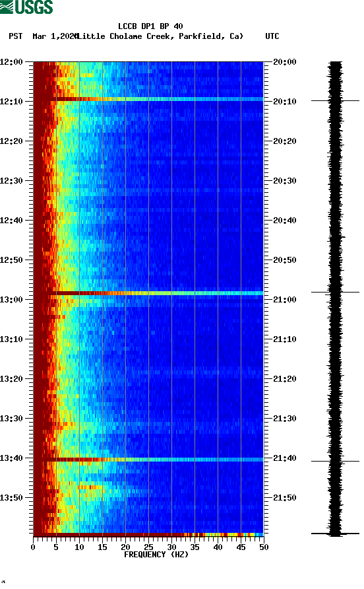Screen dimensions: 364x589
Task: Click the 'Mar 1,2020' date label
Action: point(55,36)
